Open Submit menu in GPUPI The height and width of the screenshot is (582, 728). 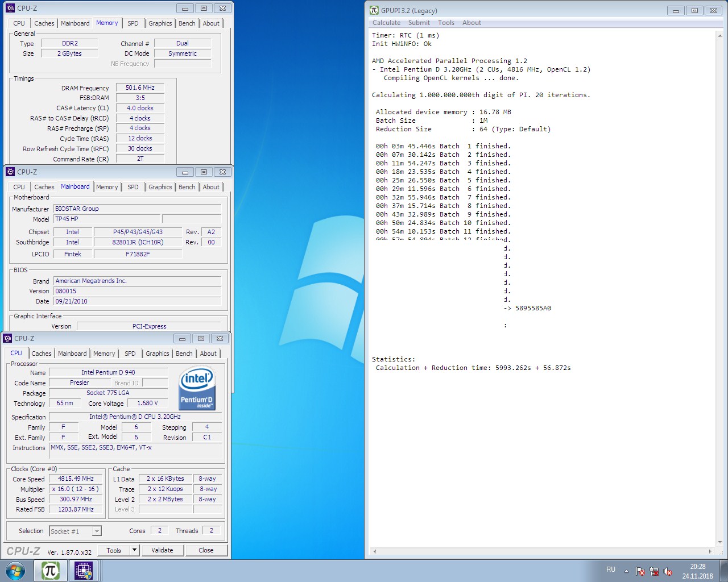tap(419, 23)
